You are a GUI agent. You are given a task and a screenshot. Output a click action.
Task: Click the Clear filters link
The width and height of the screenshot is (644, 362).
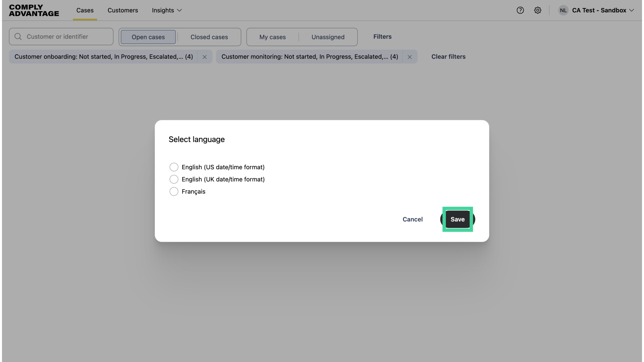[x=448, y=57]
